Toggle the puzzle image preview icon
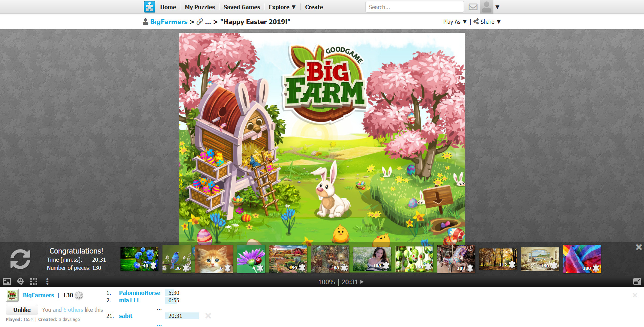 pyautogui.click(x=7, y=282)
